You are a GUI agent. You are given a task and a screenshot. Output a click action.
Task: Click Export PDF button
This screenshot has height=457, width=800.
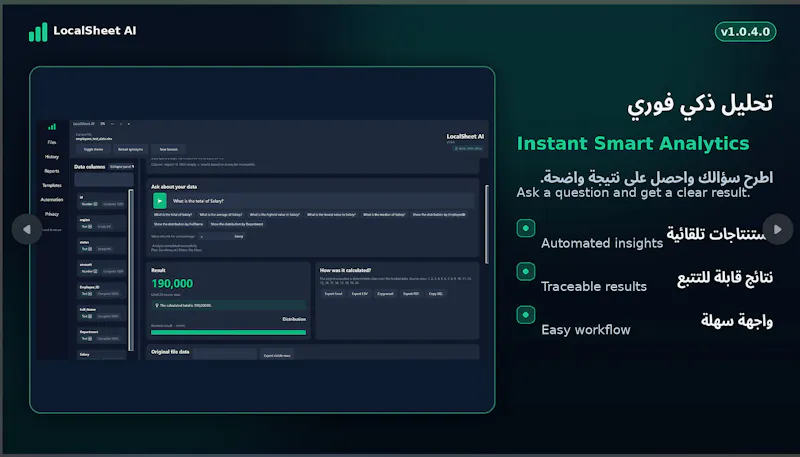(411, 294)
